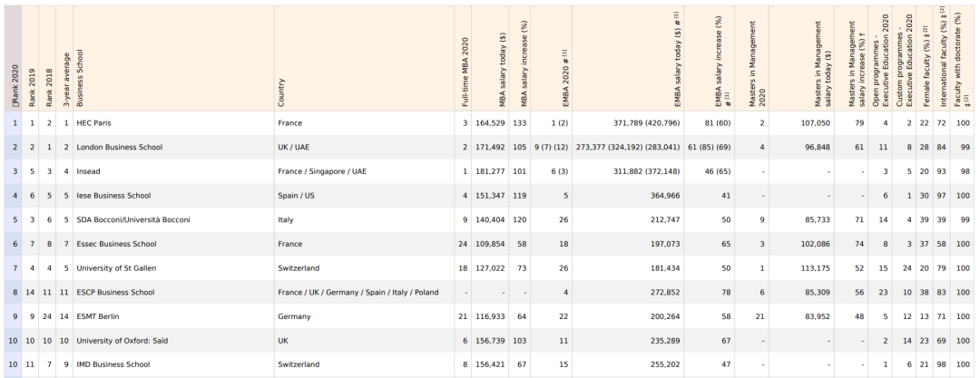980x378 pixels.
Task: Click the Faculty with doctorate (%) header
Action: click(963, 59)
